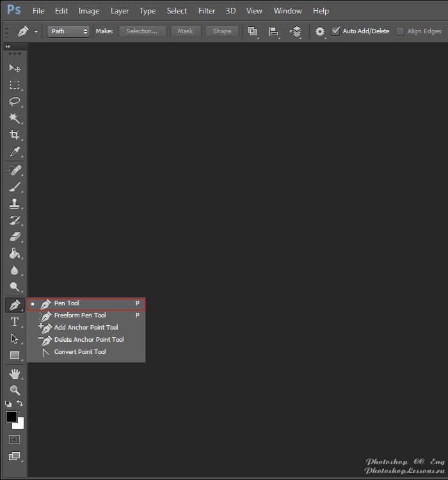The image size is (448, 480).
Task: Click the black foreground color swatch
Action: coord(12,417)
